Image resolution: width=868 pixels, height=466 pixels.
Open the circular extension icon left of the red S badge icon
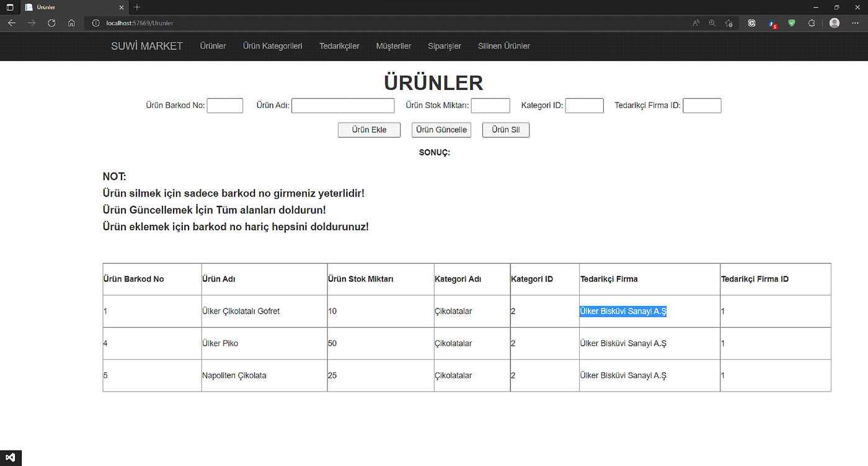coord(752,23)
